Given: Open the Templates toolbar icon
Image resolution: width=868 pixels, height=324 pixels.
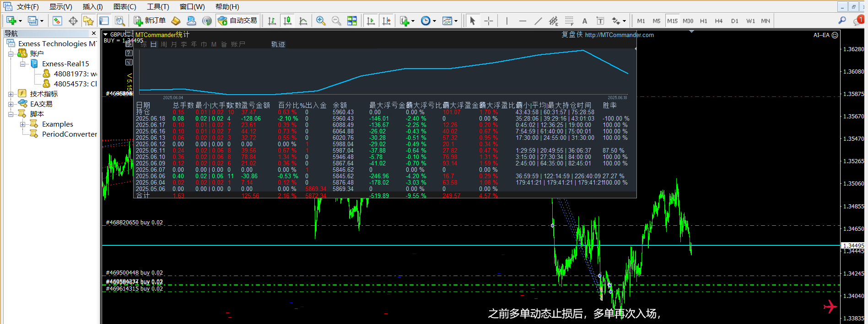Looking at the screenshot, I should [x=447, y=21].
